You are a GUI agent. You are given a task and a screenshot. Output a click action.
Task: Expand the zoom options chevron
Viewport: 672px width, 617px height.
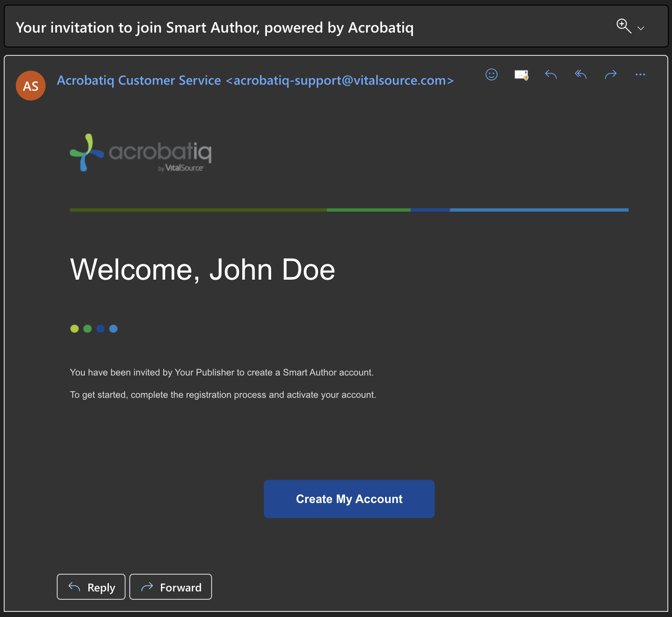[641, 28]
